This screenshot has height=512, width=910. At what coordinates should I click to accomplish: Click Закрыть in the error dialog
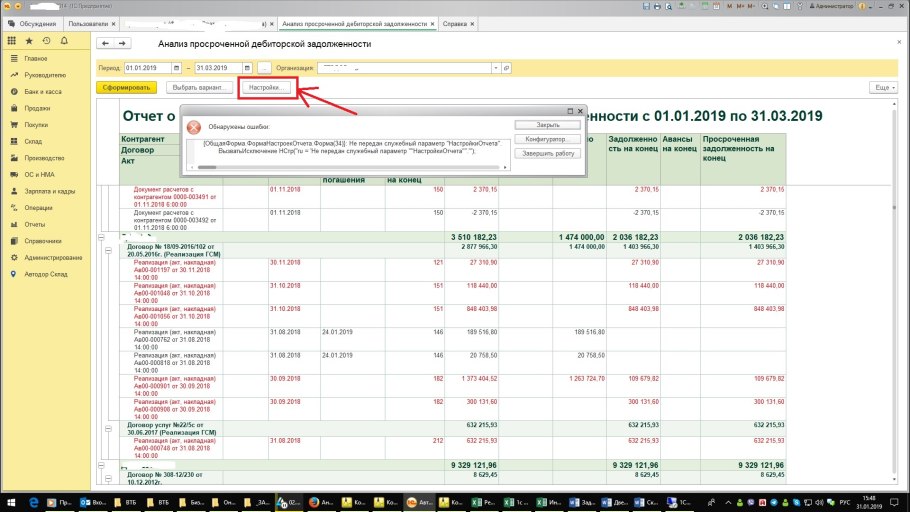coord(546,125)
